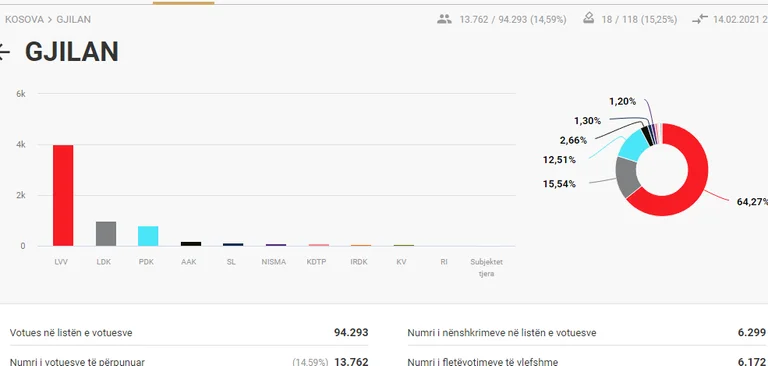Click the 64,27% donut label
This screenshot has width=768, height=366.
pyautogui.click(x=752, y=202)
